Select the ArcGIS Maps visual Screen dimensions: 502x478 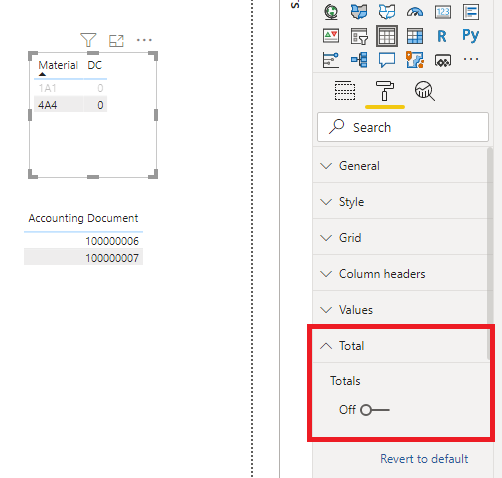coord(415,60)
